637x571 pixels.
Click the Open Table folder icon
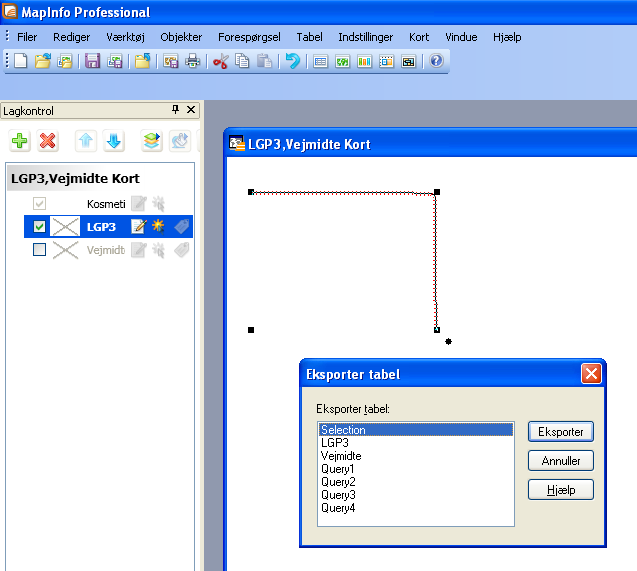coord(43,61)
